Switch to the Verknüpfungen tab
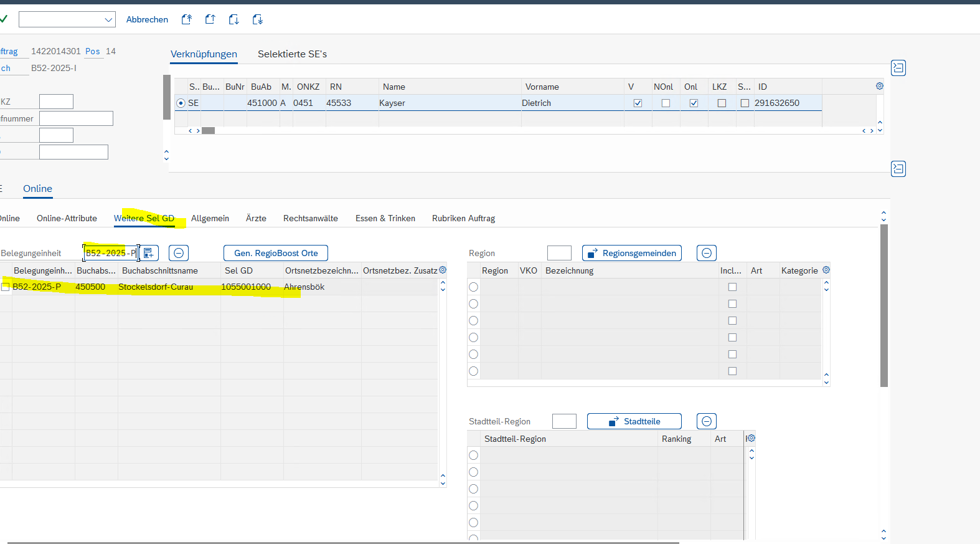Image resolution: width=980 pixels, height=544 pixels. coord(204,54)
